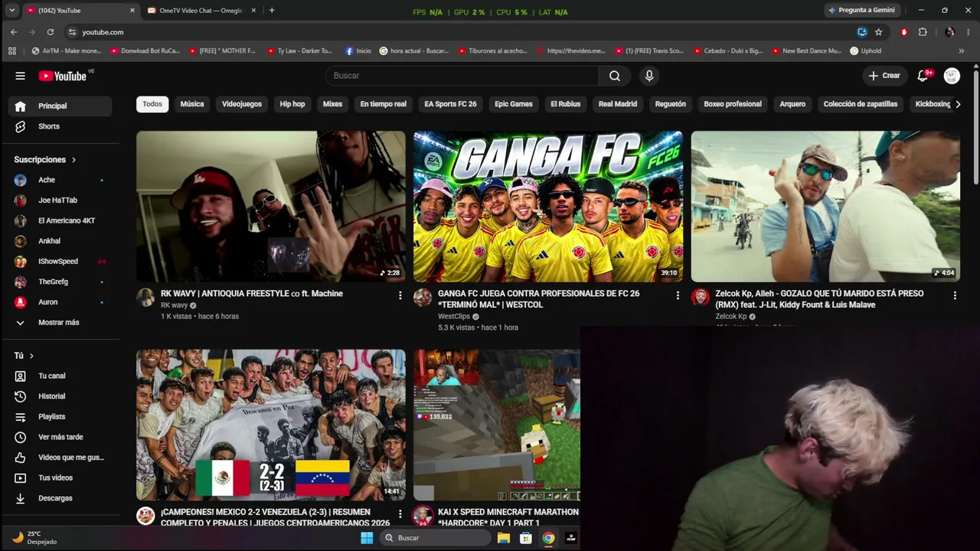Select the Hip hop filter chip
The width and height of the screenshot is (980, 551).
(x=292, y=104)
